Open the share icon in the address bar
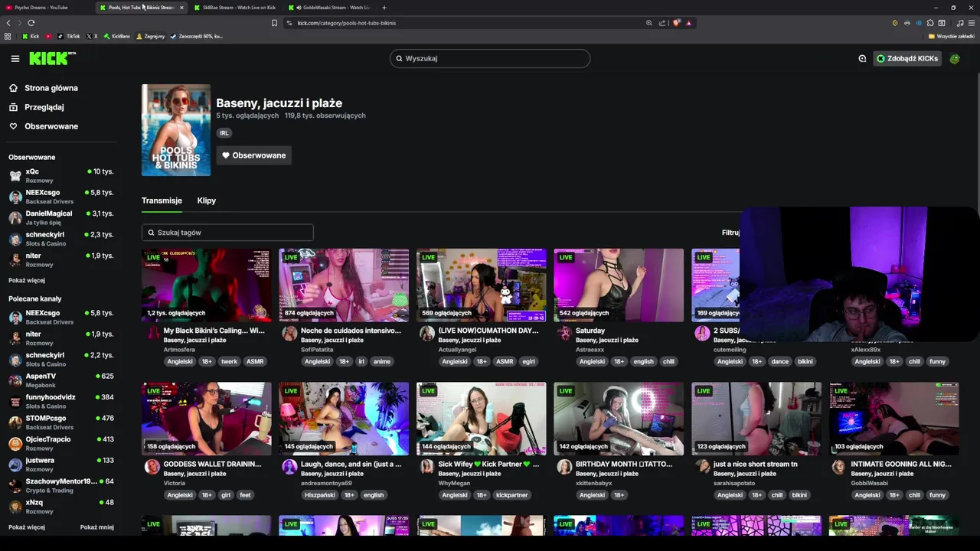The height and width of the screenshot is (551, 980). (662, 23)
